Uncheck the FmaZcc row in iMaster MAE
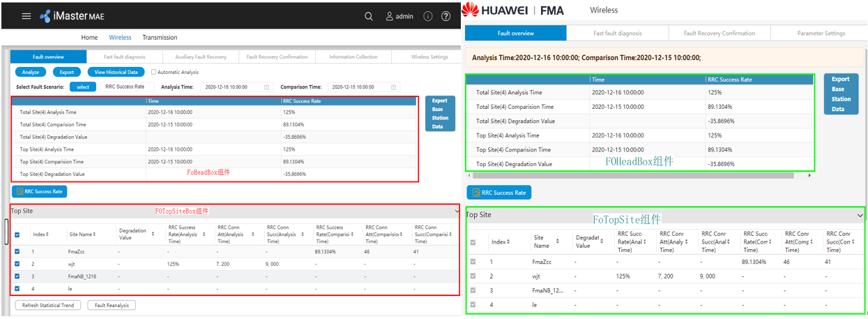Image resolution: width=868 pixels, height=319 pixels. click(x=17, y=251)
